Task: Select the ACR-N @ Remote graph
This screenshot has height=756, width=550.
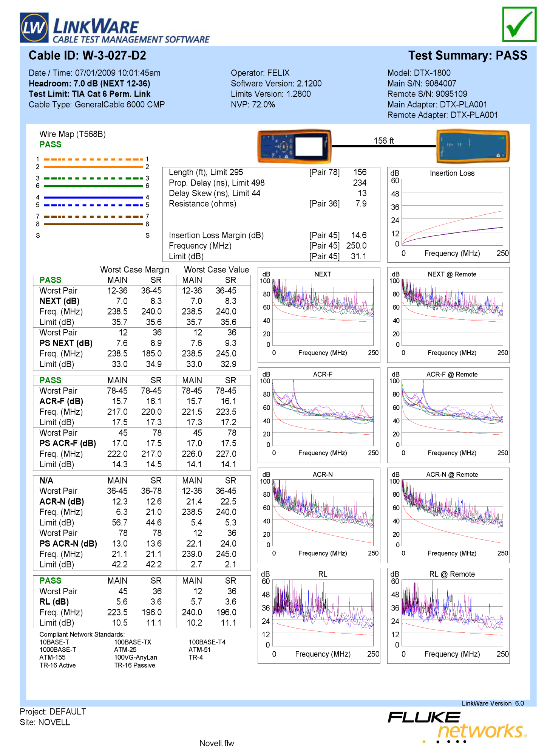Action: point(448,515)
